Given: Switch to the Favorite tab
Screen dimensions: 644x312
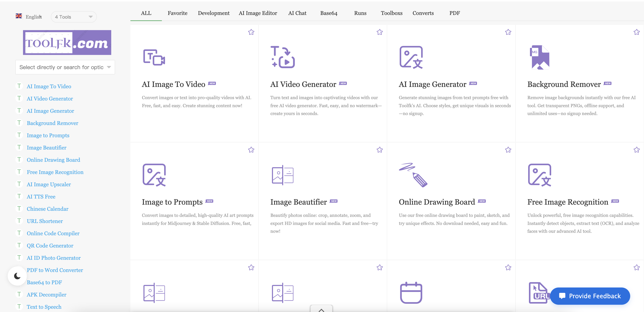Looking at the screenshot, I should (x=178, y=13).
